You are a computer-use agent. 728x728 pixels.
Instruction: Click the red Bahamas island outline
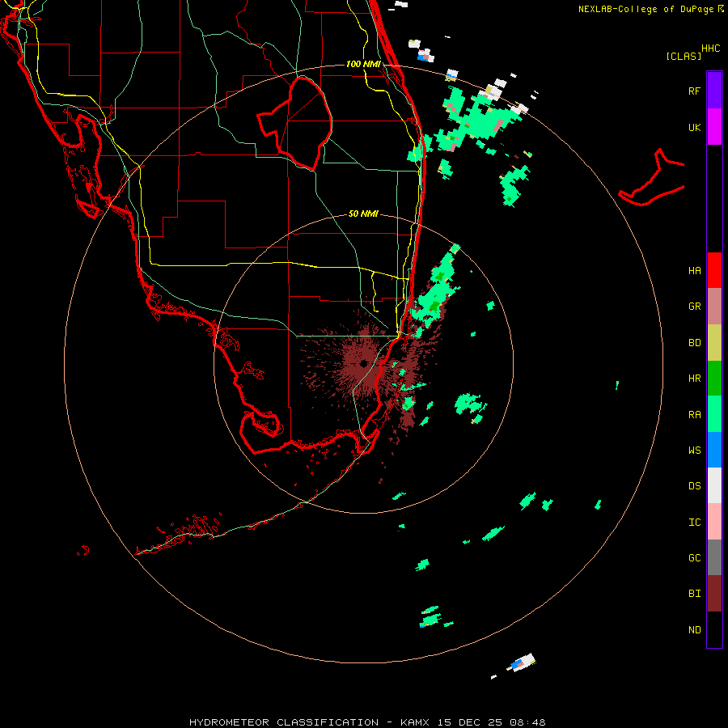[x=651, y=177]
